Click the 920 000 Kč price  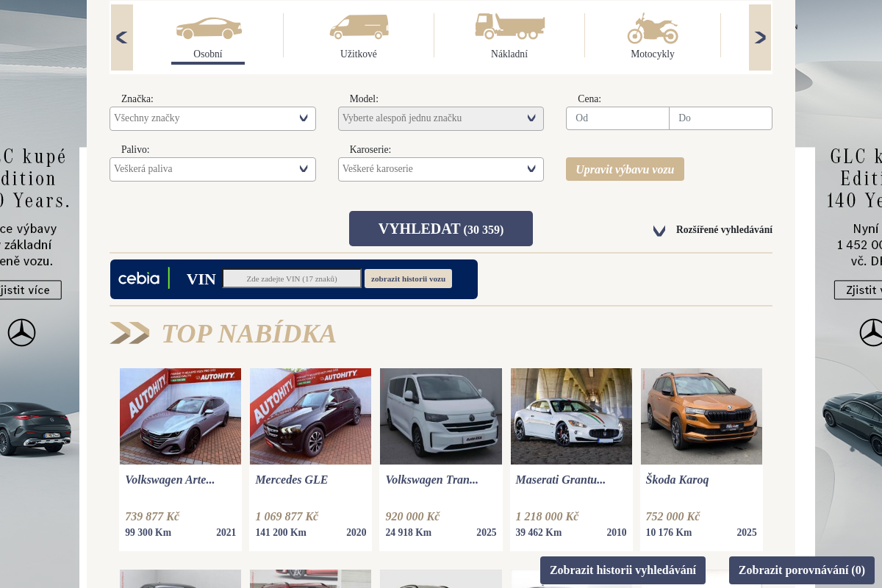click(x=412, y=517)
